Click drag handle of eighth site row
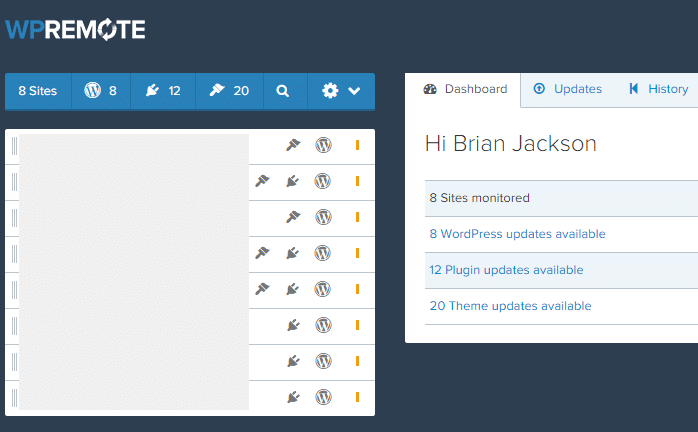698x432 pixels. [14, 398]
